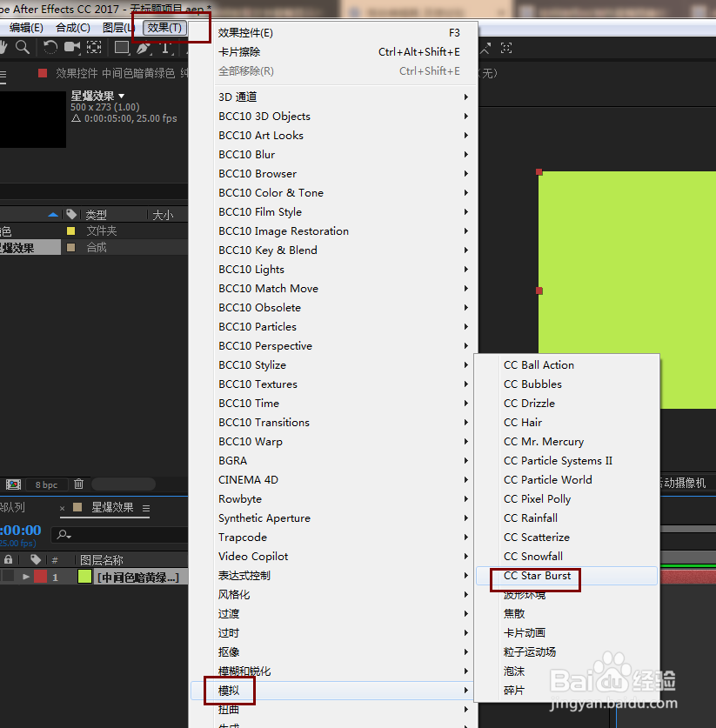Sort project items by 大小 column
The width and height of the screenshot is (716, 728).
[x=163, y=215]
